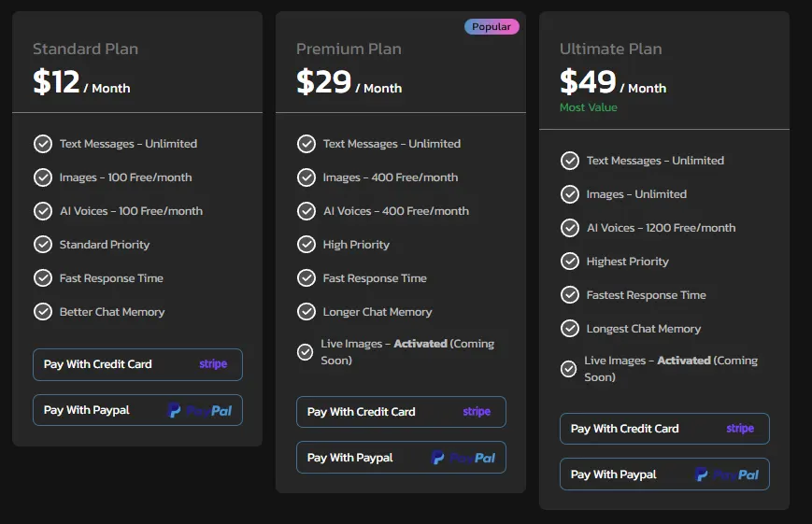This screenshot has width=812, height=524.
Task: Click the Popular badge on Premium Plan
Action: coord(491,27)
